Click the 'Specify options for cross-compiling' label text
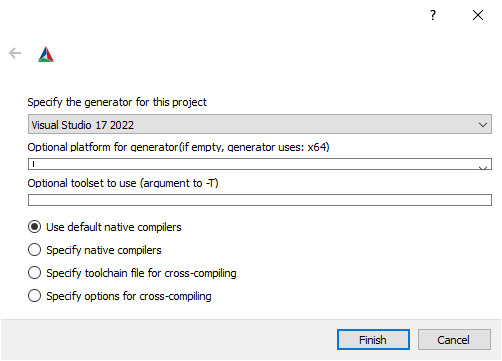502x361 pixels. coord(129,296)
